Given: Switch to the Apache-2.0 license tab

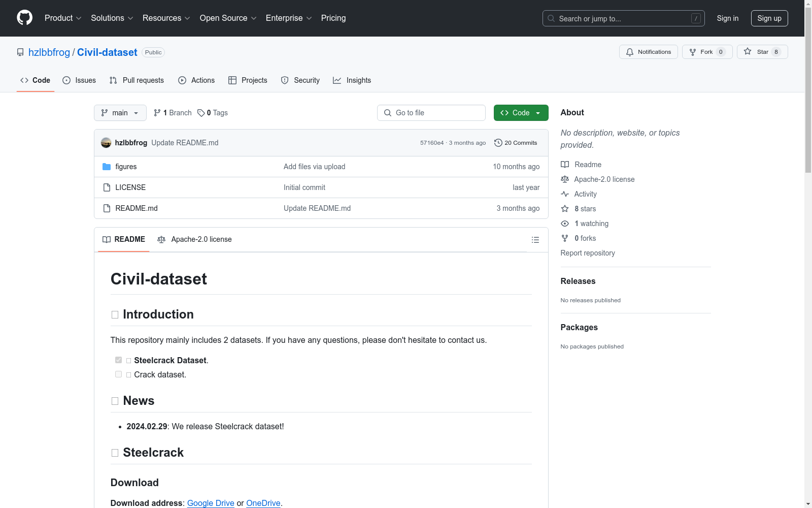Looking at the screenshot, I should point(194,239).
